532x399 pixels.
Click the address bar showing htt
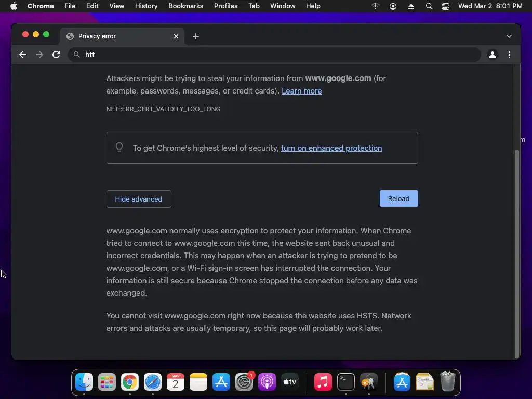click(274, 55)
